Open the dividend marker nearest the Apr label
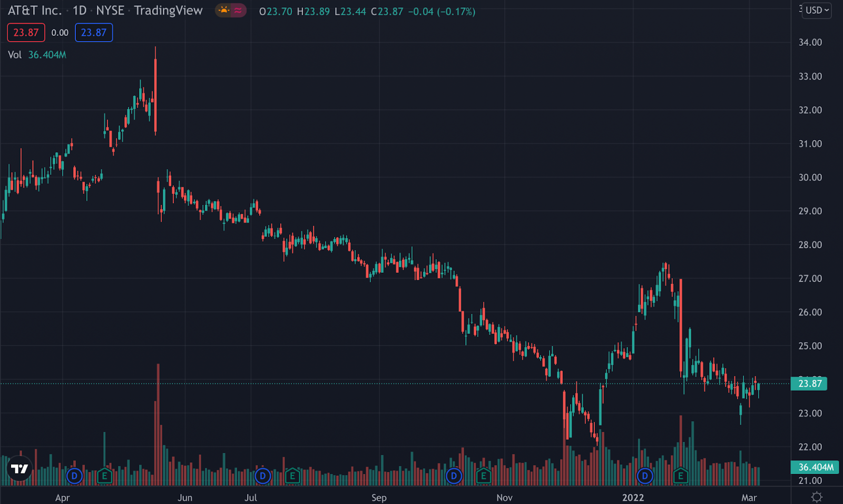This screenshot has height=504, width=843. click(74, 476)
